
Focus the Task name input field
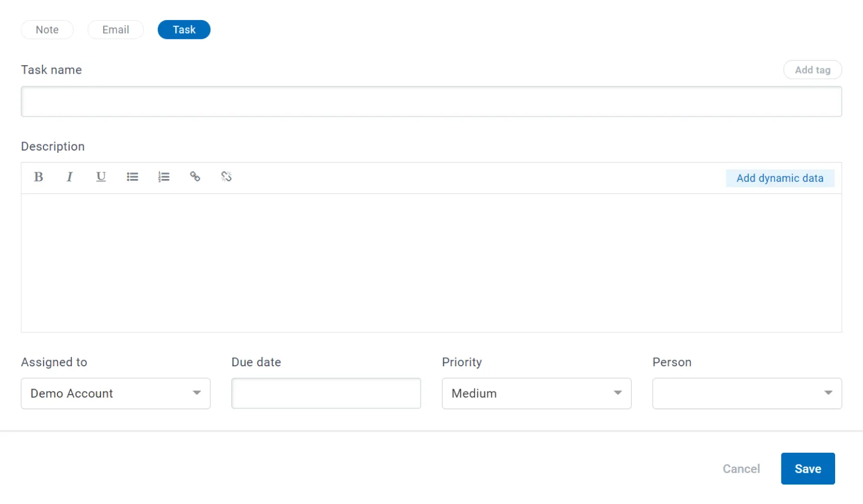pyautogui.click(x=431, y=101)
